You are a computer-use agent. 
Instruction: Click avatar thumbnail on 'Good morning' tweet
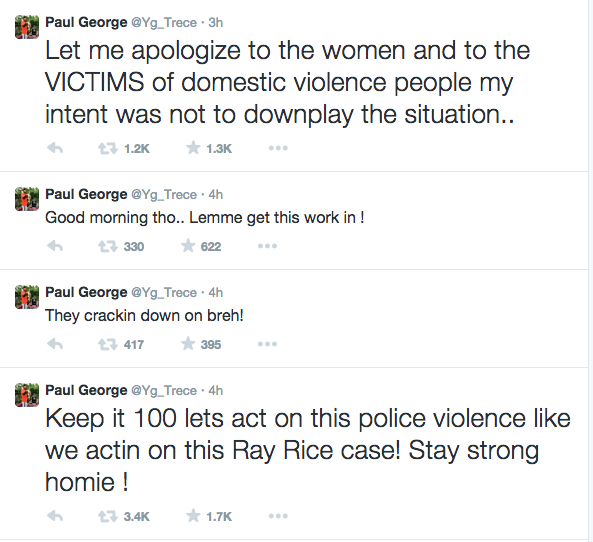pyautogui.click(x=27, y=199)
